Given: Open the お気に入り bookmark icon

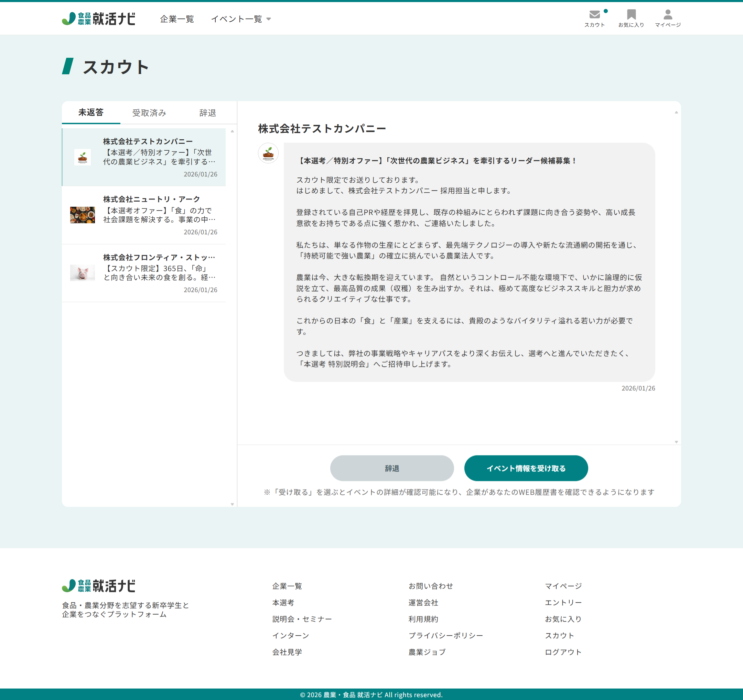Looking at the screenshot, I should pos(631,15).
